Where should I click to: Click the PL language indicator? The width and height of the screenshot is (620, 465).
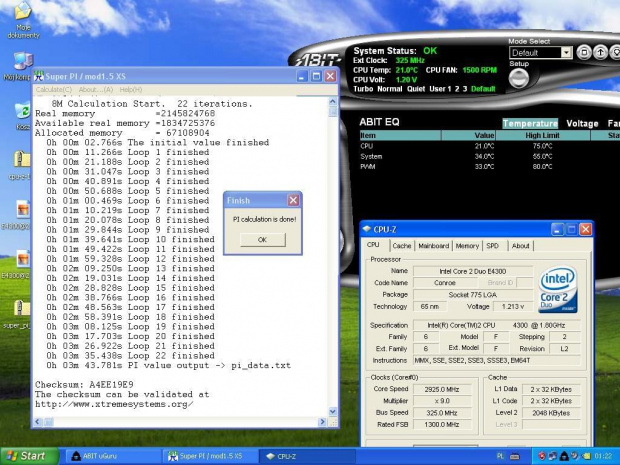[500, 456]
